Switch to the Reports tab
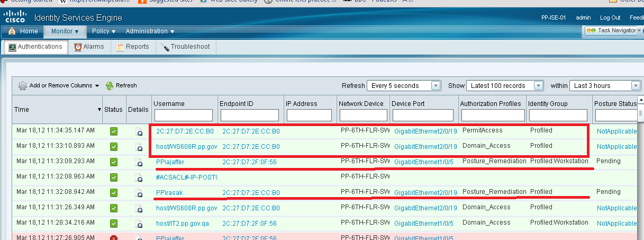This screenshot has height=240, width=644. [x=133, y=47]
